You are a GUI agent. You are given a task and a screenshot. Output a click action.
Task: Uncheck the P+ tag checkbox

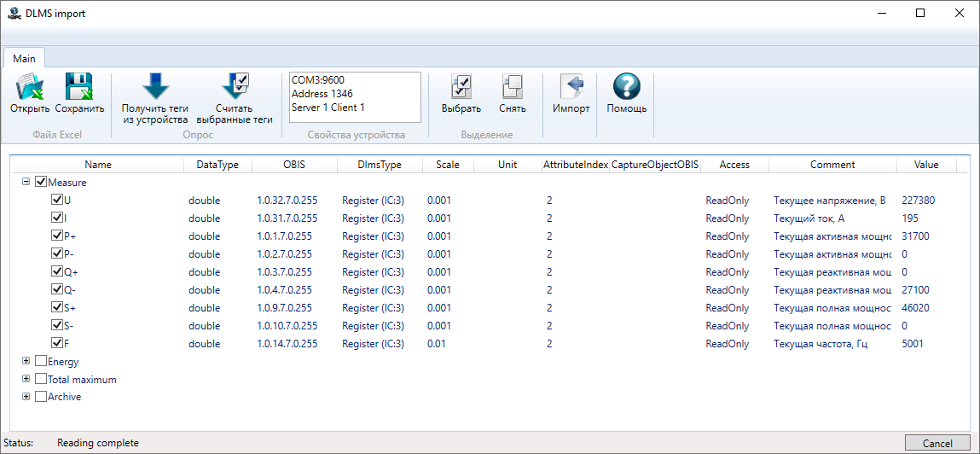[57, 236]
